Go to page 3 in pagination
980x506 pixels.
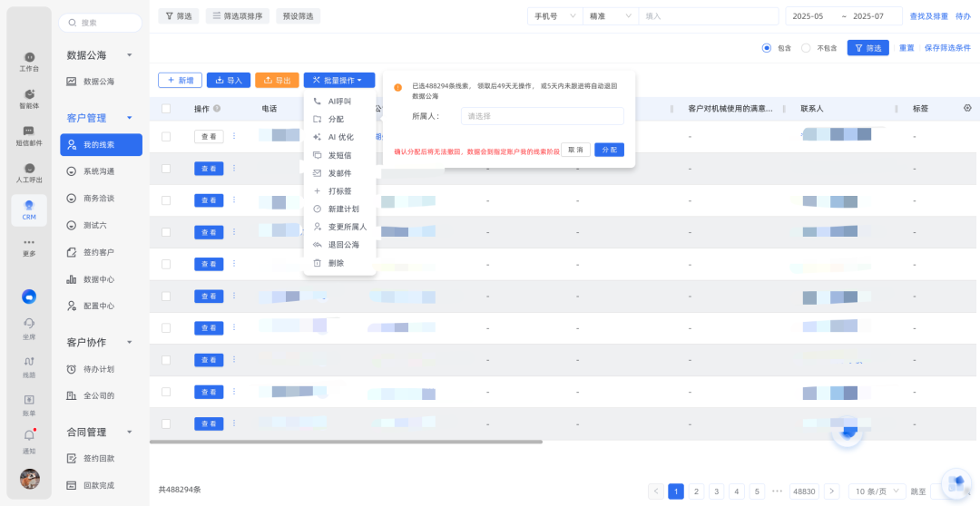(x=717, y=491)
